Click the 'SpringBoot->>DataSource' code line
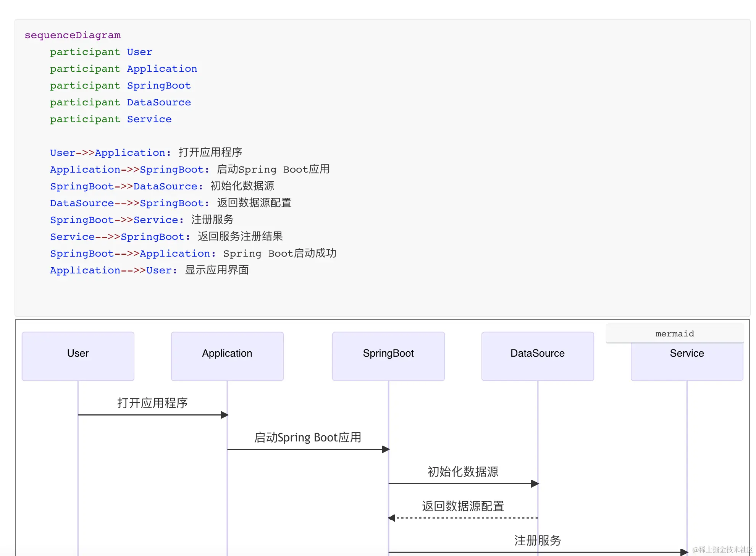The image size is (756, 556). tap(162, 186)
